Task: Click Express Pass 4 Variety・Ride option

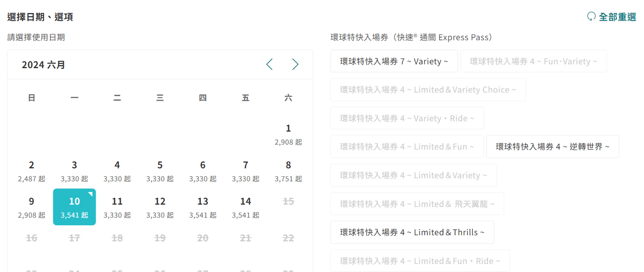Action: [x=407, y=118]
